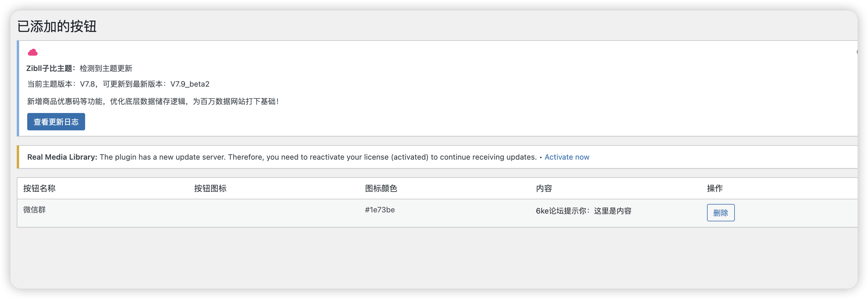Click the page title 已添加的按钮
This screenshot has height=299, width=868.
(x=57, y=26)
